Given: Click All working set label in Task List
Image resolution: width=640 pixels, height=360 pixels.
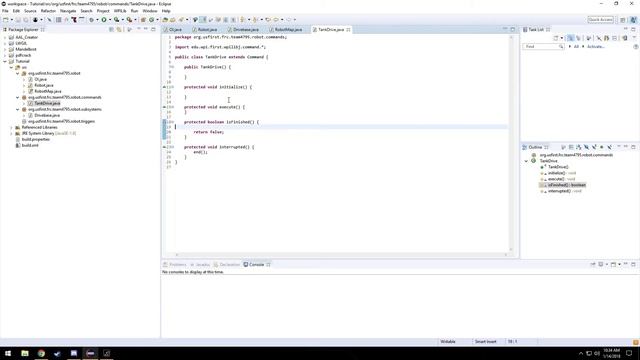Looking at the screenshot, I should (576, 47).
